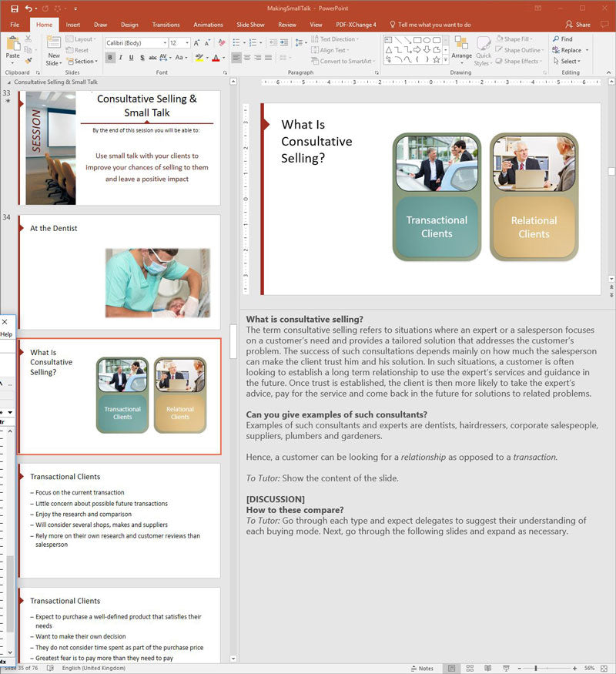
Task: Click the Share button
Action: 577,25
